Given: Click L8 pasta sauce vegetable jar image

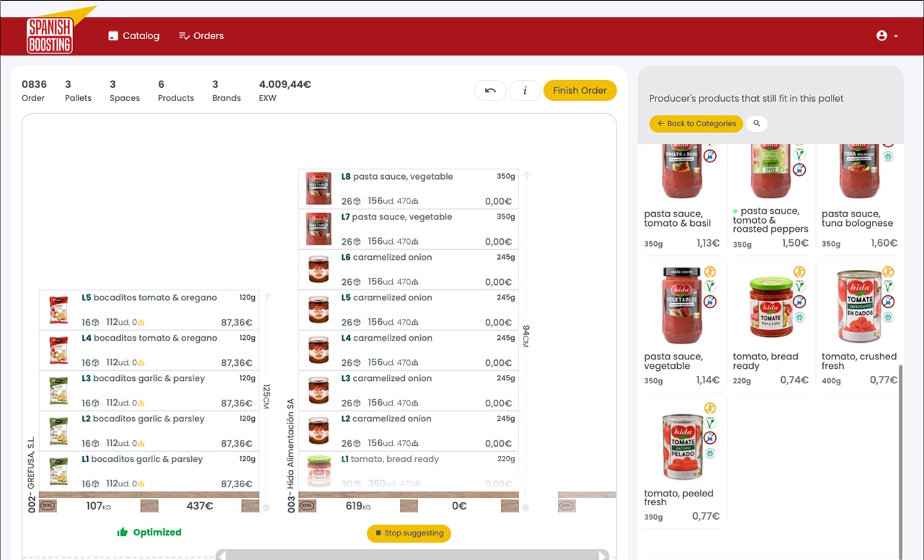Looking at the screenshot, I should pos(318,189).
